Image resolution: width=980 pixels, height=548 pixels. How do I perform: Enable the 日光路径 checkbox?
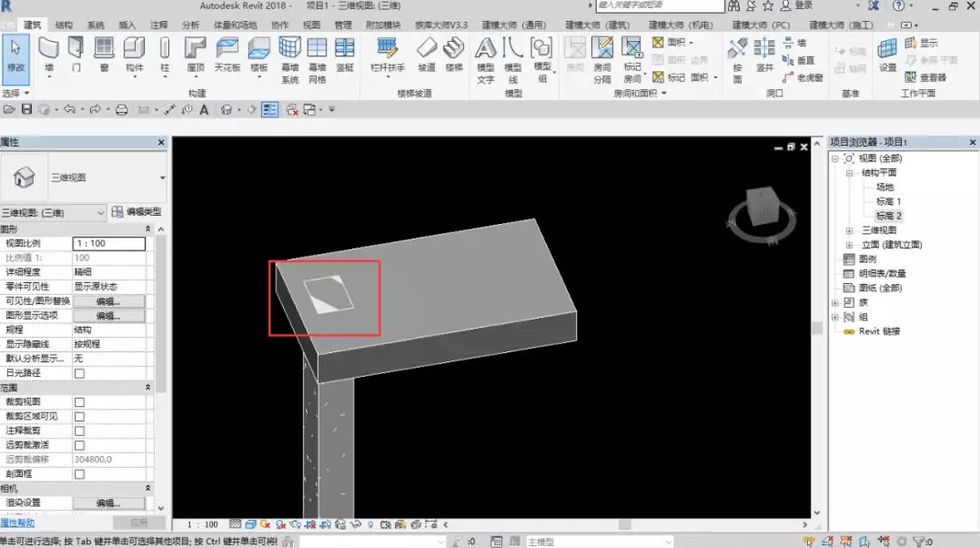(x=79, y=373)
